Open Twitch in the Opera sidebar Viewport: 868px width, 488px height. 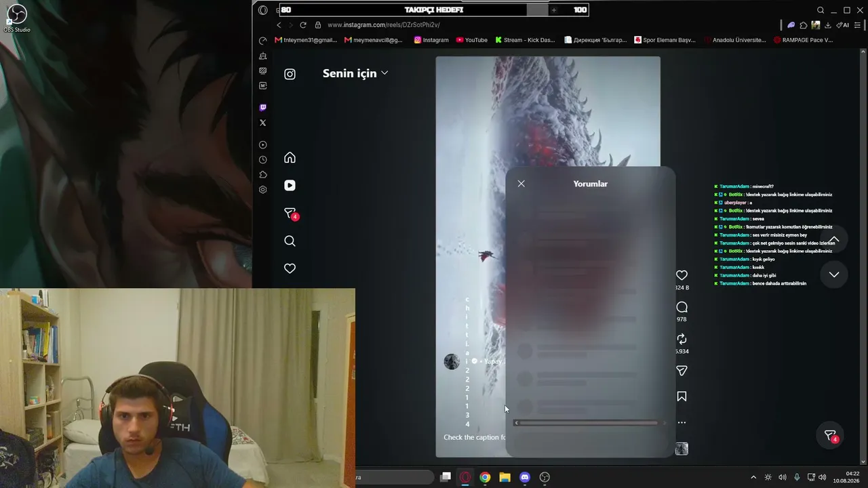[262, 108]
